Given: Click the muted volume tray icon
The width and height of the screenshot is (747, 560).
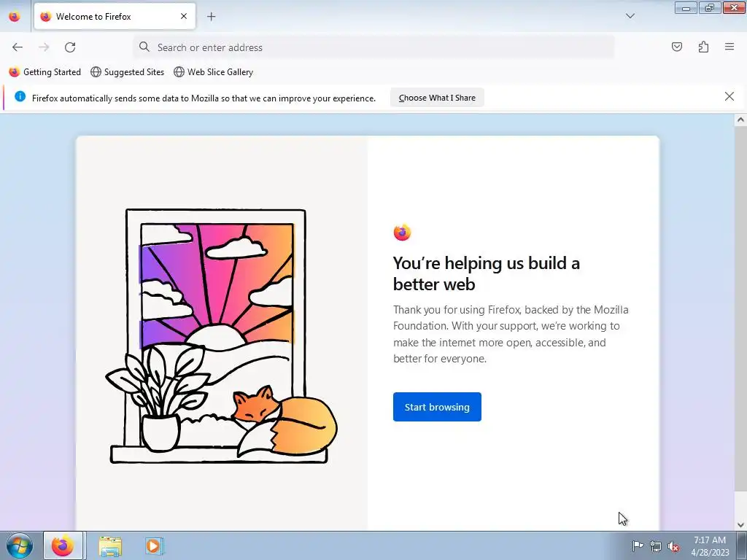Looking at the screenshot, I should [673, 546].
